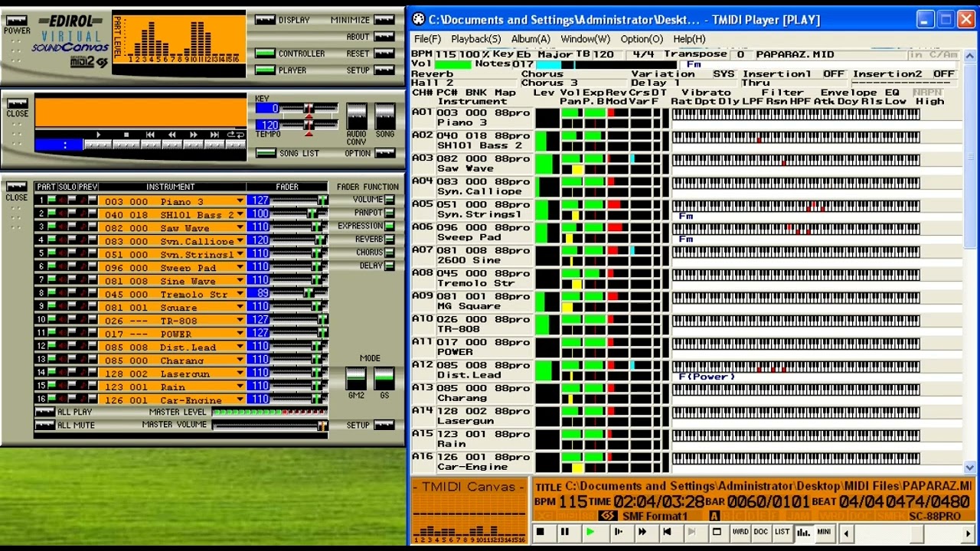This screenshot has height=551, width=980.
Task: Open the DOC view in TMIDI Player
Action: tap(761, 533)
